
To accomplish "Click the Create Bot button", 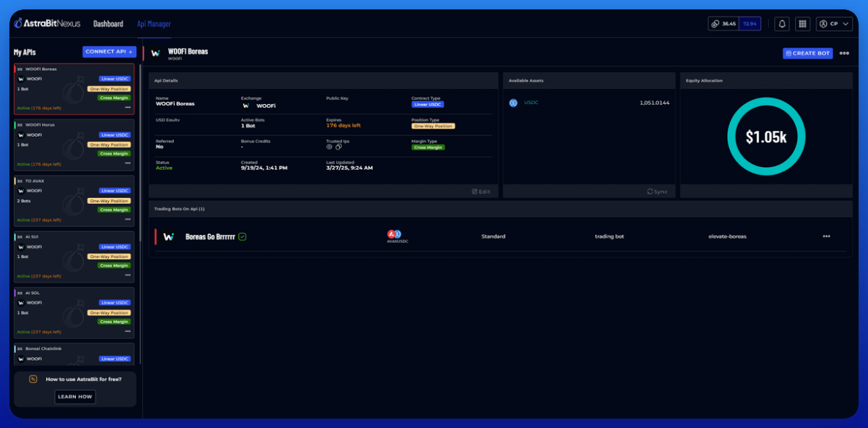I will tap(807, 54).
